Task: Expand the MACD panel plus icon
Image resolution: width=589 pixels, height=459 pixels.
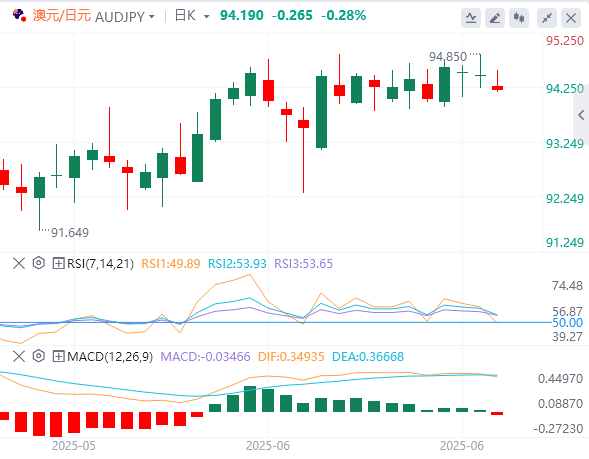Action: coord(58,356)
